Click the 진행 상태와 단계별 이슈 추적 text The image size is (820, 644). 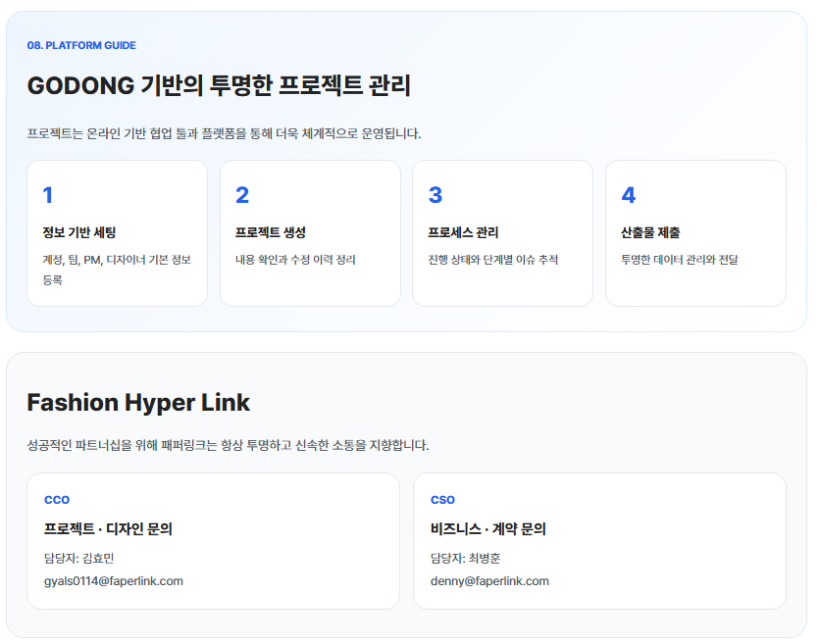(x=492, y=260)
